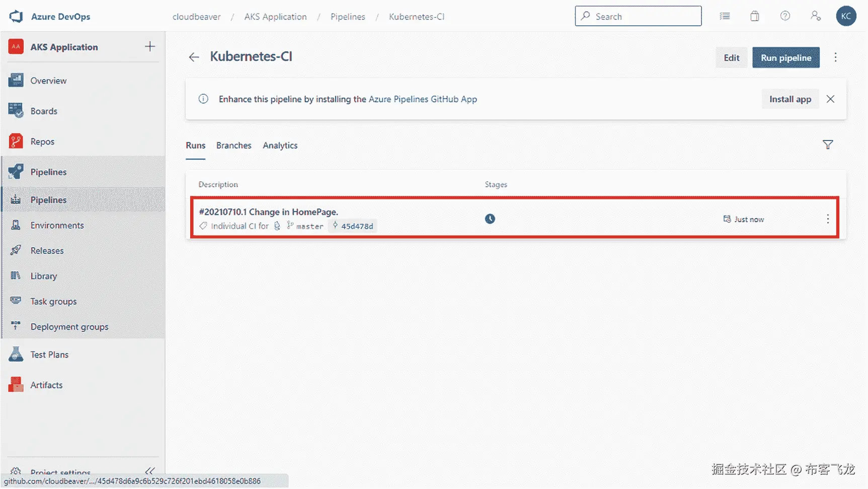Open the runs filter funnel icon

828,145
